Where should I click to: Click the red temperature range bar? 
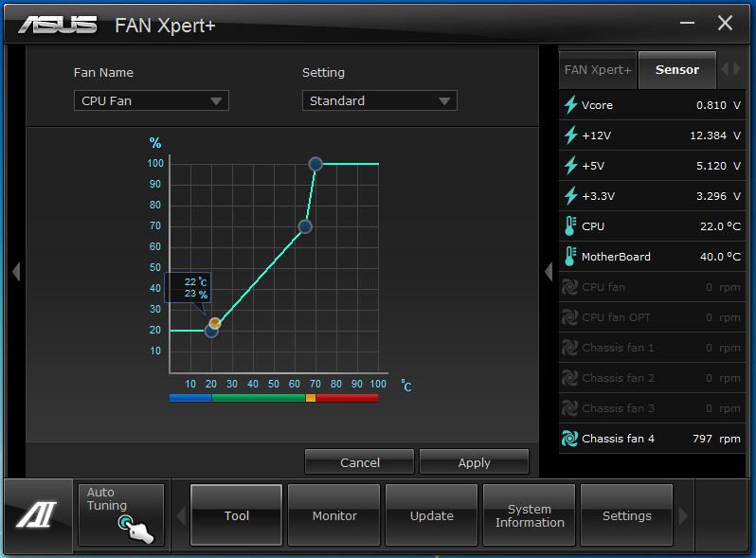click(x=347, y=398)
